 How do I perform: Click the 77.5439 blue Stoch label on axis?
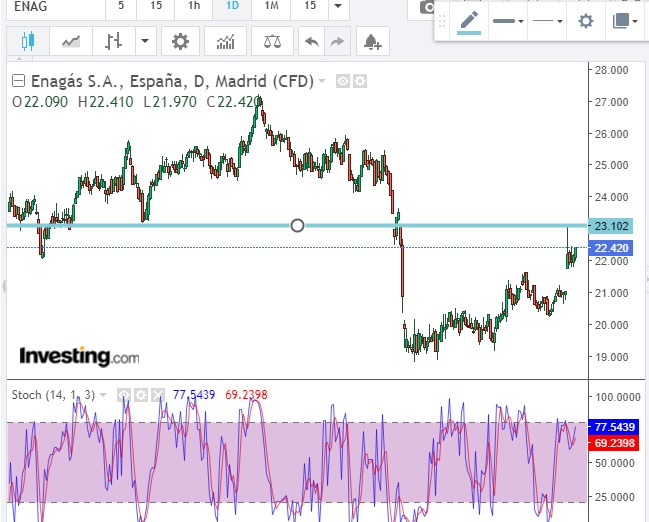point(614,427)
